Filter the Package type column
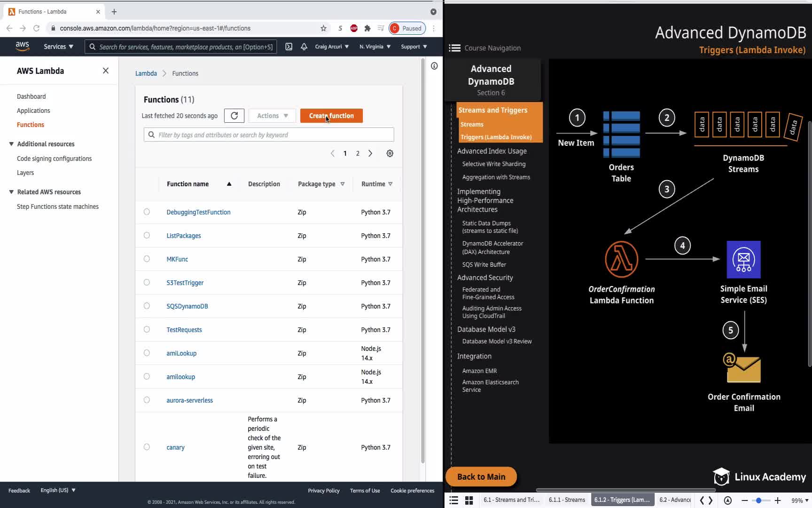The width and height of the screenshot is (812, 508). coord(343,184)
